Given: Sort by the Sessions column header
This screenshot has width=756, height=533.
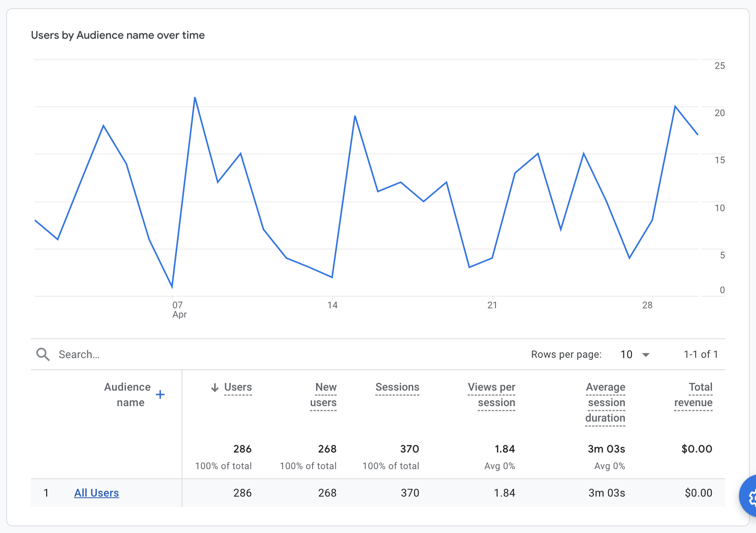Looking at the screenshot, I should tap(397, 387).
